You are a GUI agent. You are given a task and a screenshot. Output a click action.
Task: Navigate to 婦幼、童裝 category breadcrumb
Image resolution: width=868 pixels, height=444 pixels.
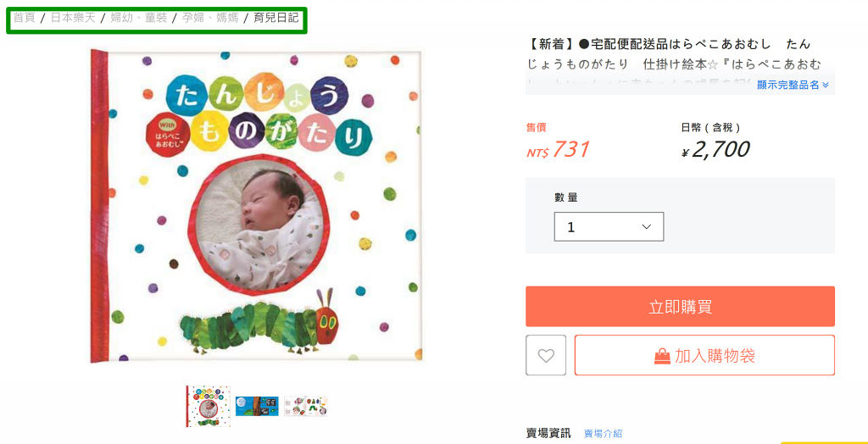139,18
